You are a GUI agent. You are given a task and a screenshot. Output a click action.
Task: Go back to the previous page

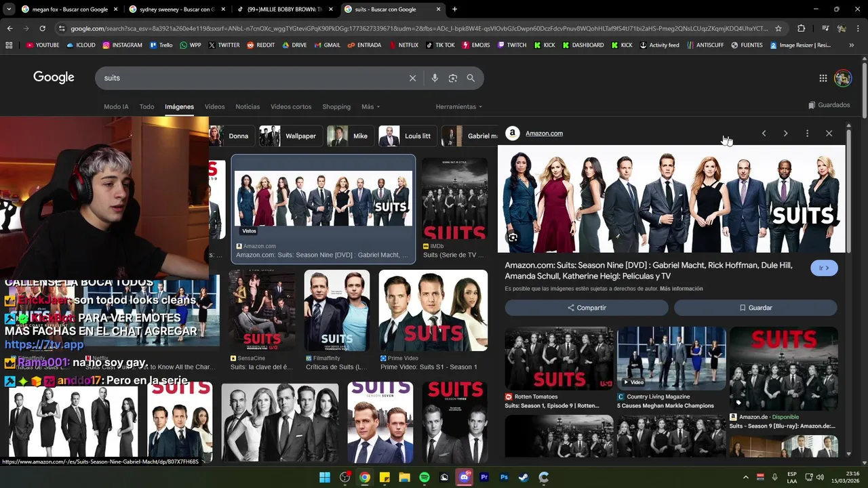[9, 28]
